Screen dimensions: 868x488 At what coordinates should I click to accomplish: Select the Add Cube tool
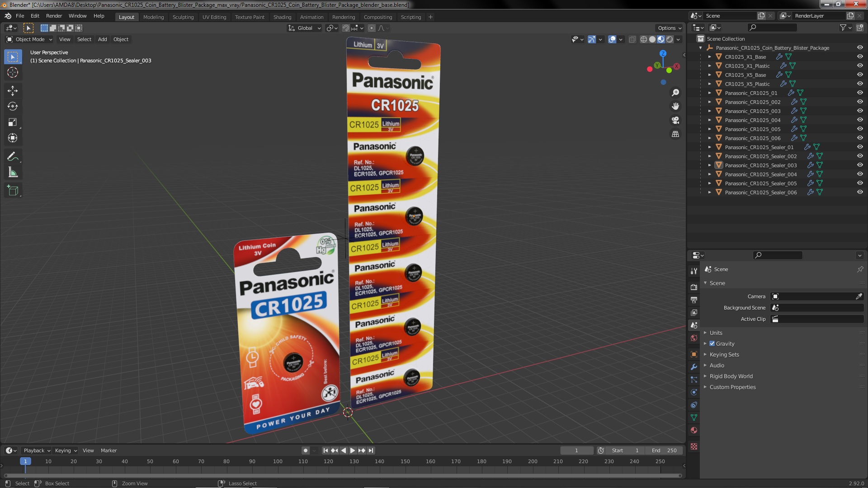pos(13,191)
